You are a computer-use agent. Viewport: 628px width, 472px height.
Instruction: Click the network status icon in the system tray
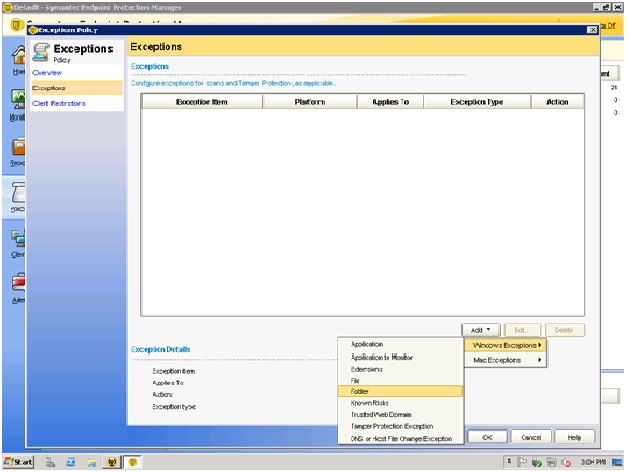(551, 462)
